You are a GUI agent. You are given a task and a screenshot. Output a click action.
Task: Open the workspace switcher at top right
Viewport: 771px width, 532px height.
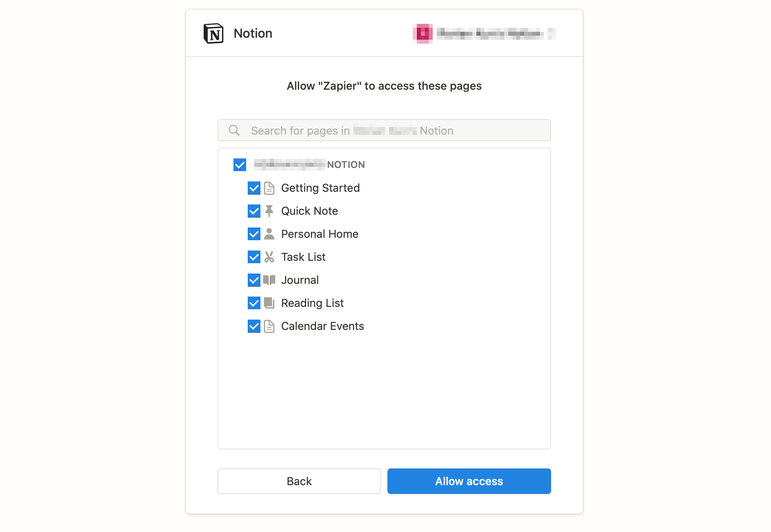484,33
